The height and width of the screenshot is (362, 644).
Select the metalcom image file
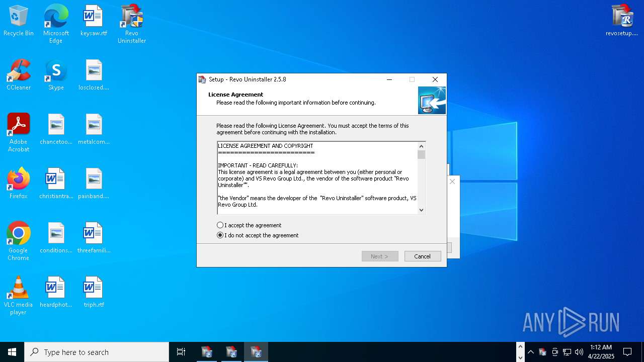point(94,130)
